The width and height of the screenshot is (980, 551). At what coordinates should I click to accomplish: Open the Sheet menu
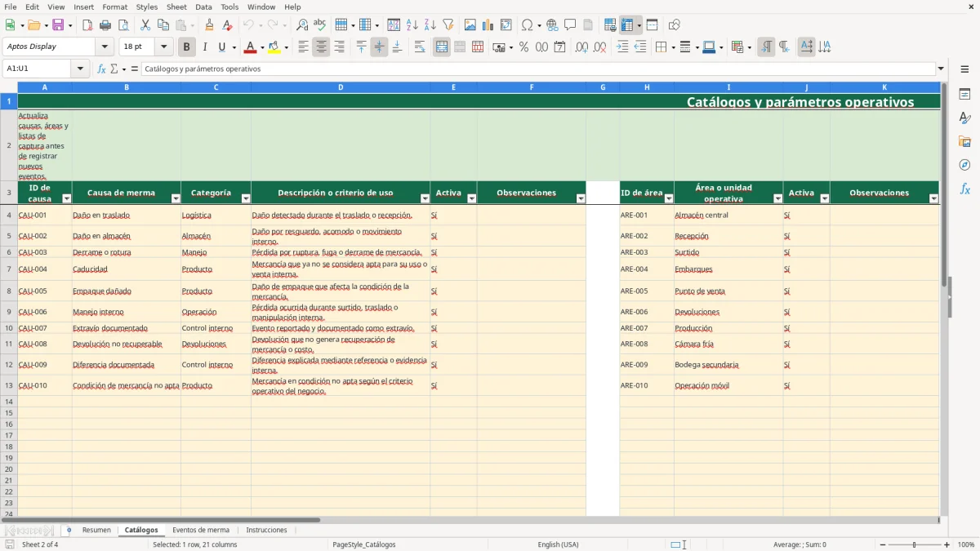click(176, 7)
